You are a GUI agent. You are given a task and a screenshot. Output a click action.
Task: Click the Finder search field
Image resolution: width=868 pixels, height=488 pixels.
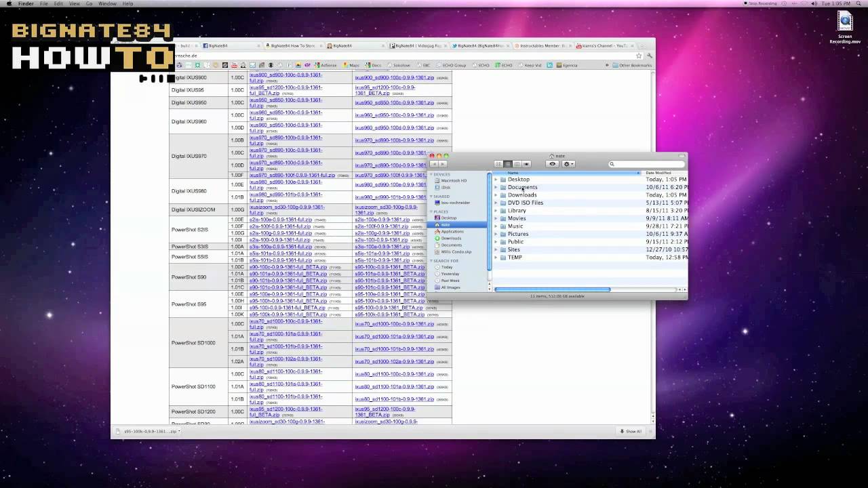646,164
